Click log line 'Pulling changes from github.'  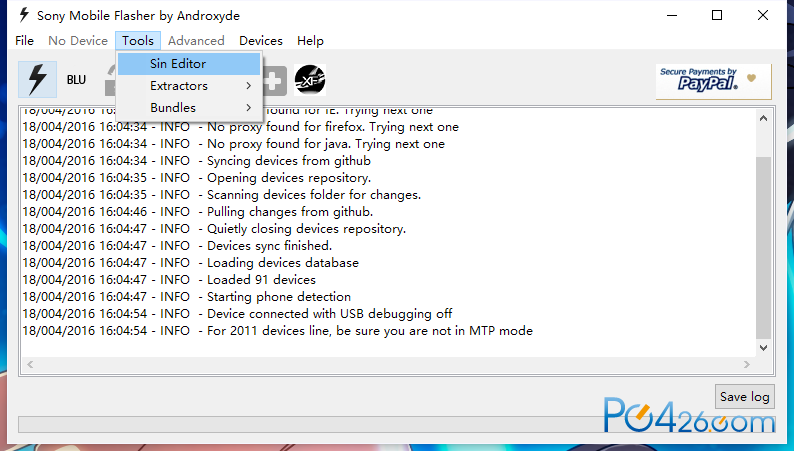point(197,212)
